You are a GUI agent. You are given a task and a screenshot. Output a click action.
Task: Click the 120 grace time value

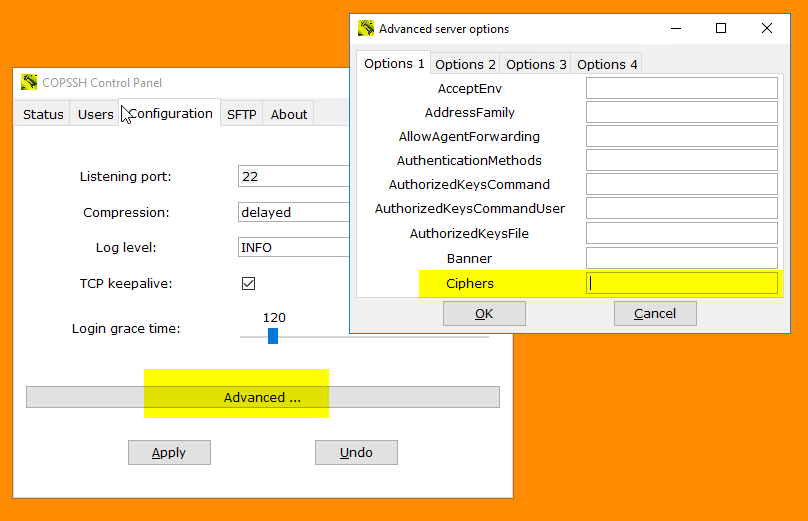point(274,317)
